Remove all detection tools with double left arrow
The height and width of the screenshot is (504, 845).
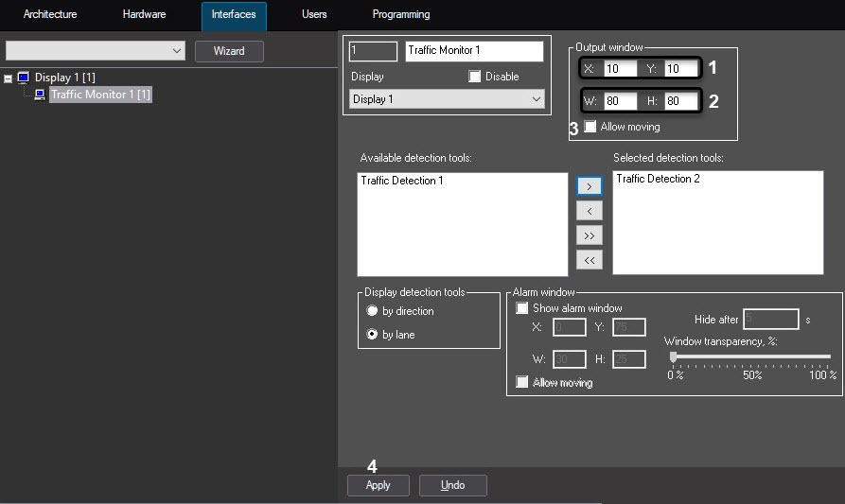point(589,259)
